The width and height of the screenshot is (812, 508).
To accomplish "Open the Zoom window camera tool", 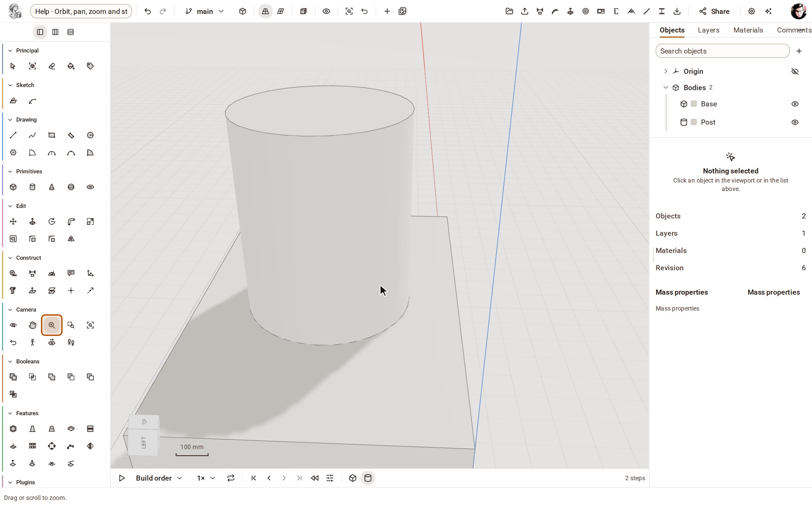I will (x=71, y=325).
